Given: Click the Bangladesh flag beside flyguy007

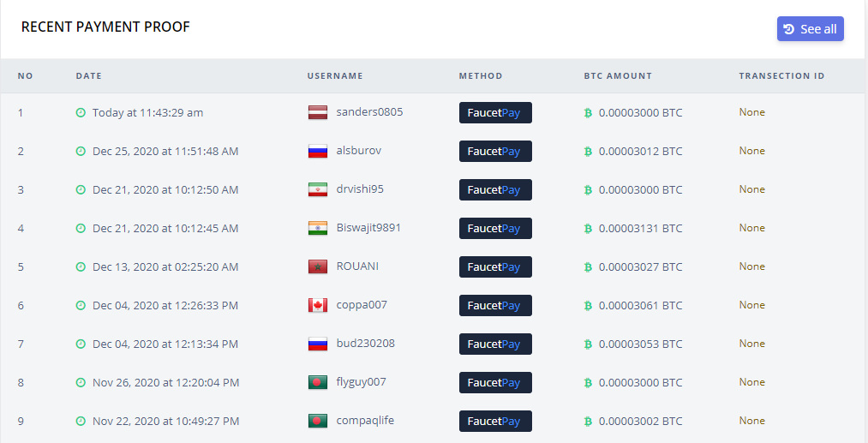Looking at the screenshot, I should click(x=318, y=383).
